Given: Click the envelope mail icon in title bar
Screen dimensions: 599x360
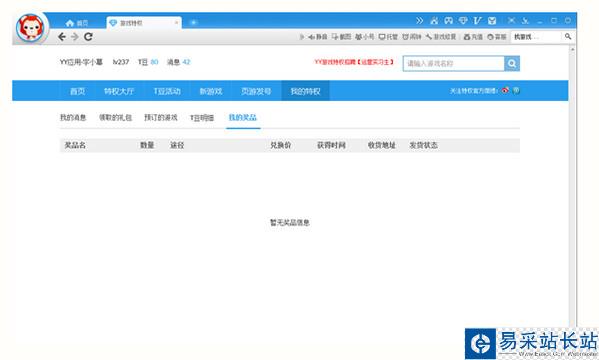Looking at the screenshot, I should tap(492, 21).
